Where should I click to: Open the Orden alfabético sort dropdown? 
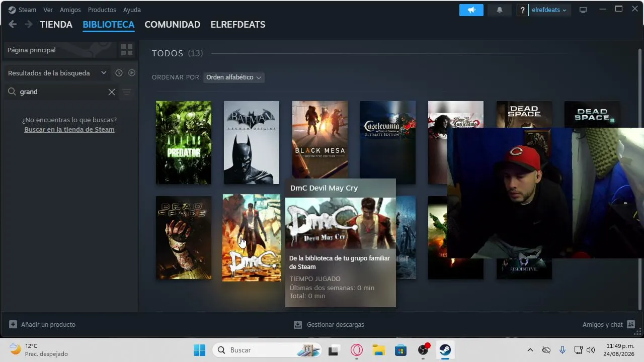coord(234,77)
